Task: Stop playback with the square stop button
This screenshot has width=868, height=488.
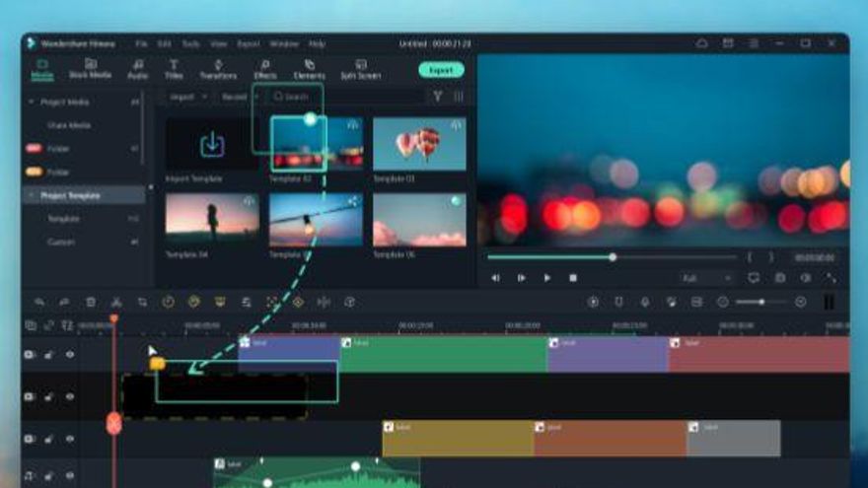Action: pyautogui.click(x=573, y=278)
